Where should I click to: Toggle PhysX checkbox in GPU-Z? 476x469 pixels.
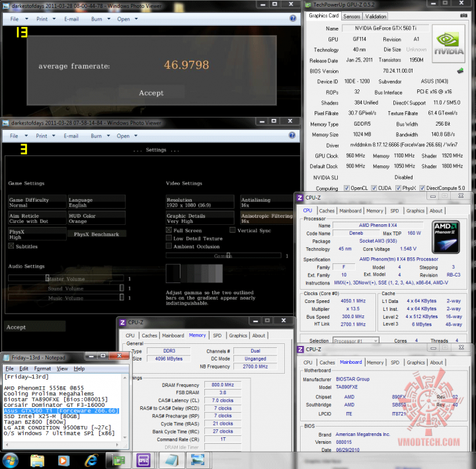pos(398,188)
